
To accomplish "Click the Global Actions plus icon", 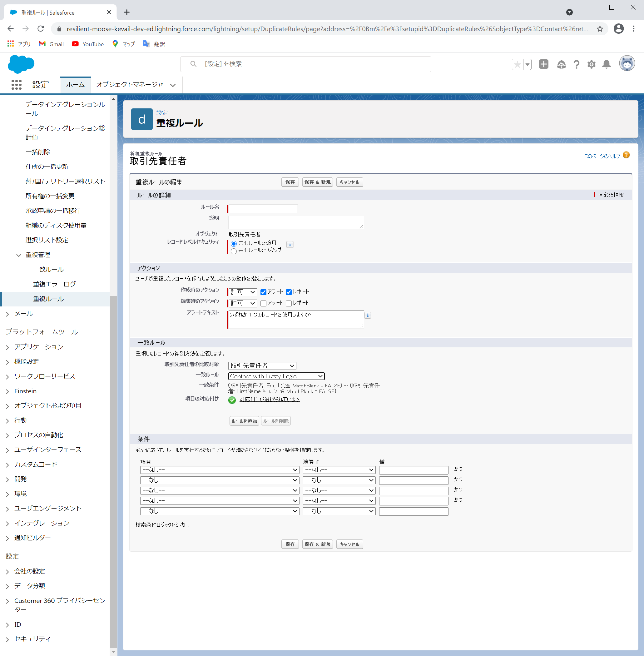I will click(x=543, y=64).
